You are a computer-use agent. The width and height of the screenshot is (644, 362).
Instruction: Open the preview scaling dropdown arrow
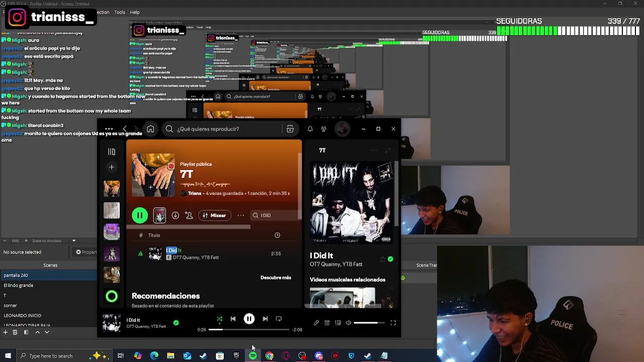[x=73, y=241]
